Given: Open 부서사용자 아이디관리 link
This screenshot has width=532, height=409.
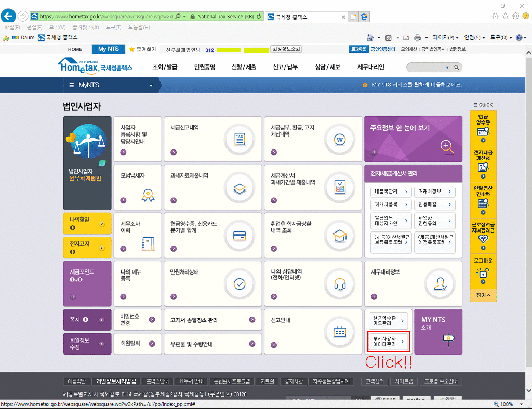Looking at the screenshot, I should coord(388,340).
